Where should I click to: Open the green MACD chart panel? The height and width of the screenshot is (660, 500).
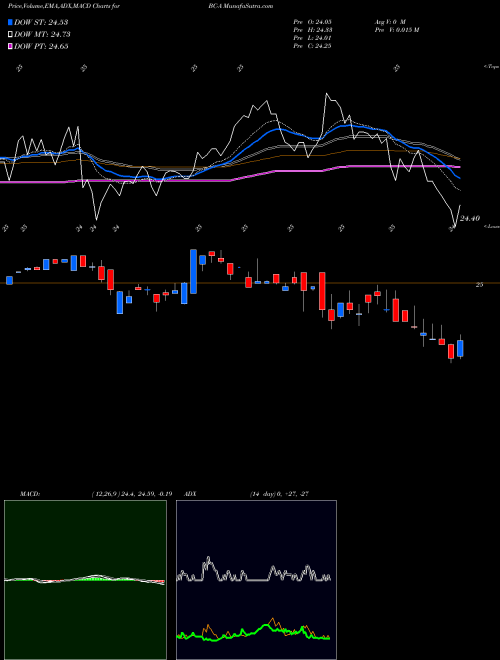85,580
